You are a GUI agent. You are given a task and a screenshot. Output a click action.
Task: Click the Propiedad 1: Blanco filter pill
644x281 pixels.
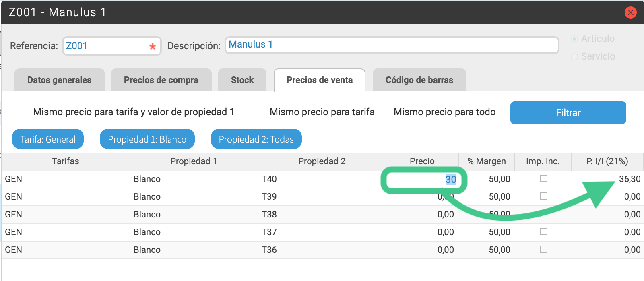pos(147,139)
